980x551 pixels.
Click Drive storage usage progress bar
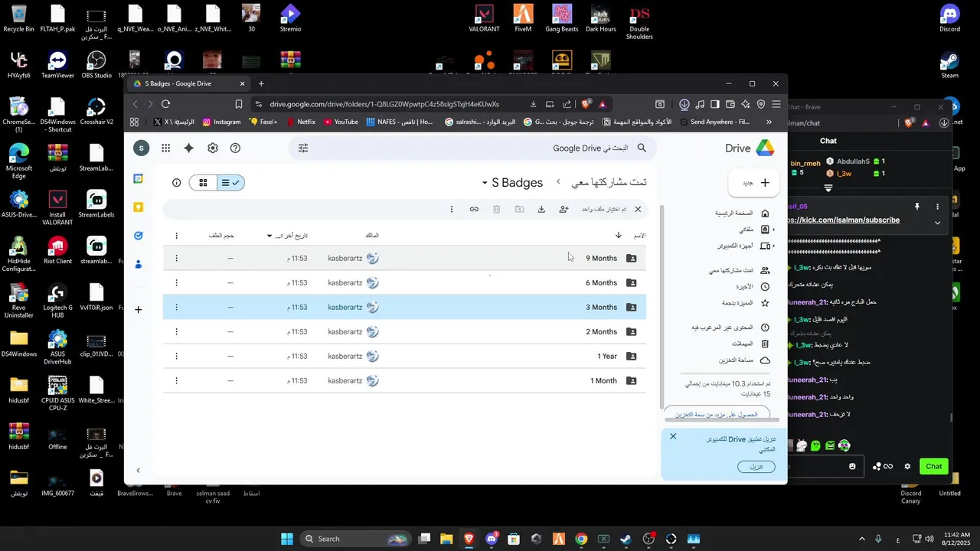pos(726,373)
